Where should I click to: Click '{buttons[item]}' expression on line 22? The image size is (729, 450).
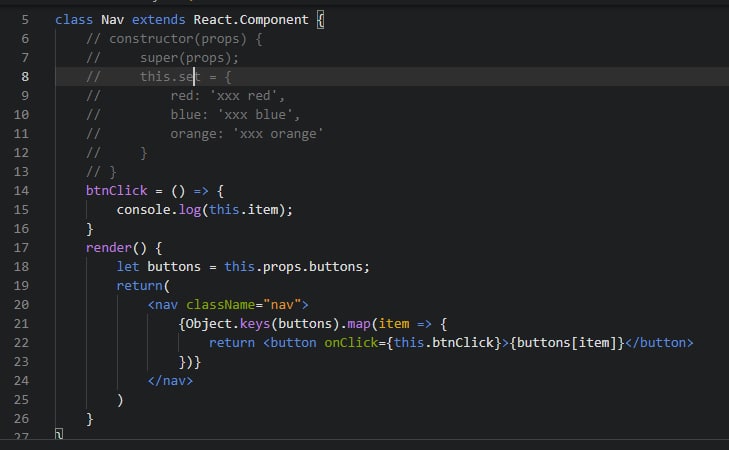tap(567, 343)
